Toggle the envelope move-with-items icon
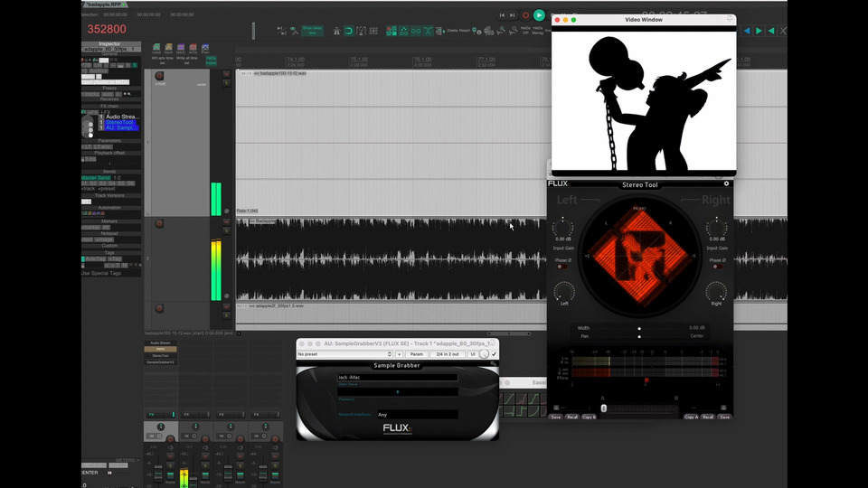 tap(403, 31)
